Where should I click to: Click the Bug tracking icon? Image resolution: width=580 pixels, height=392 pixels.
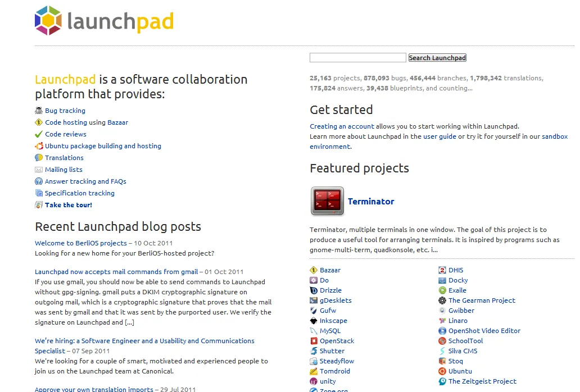38,110
